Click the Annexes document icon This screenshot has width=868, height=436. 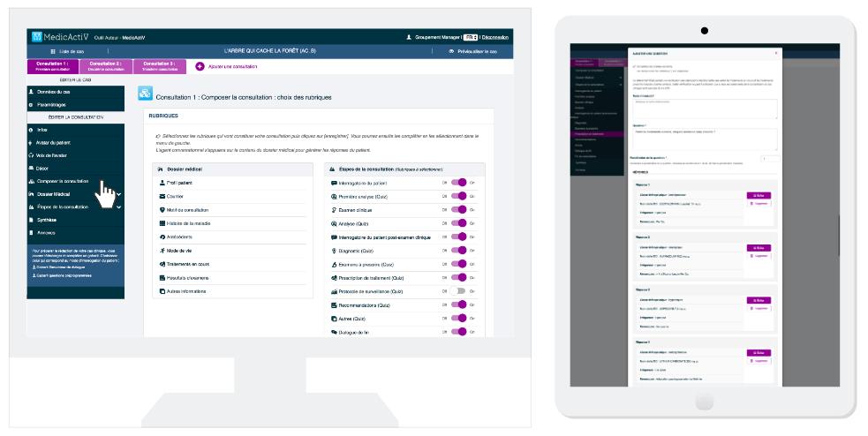31,233
